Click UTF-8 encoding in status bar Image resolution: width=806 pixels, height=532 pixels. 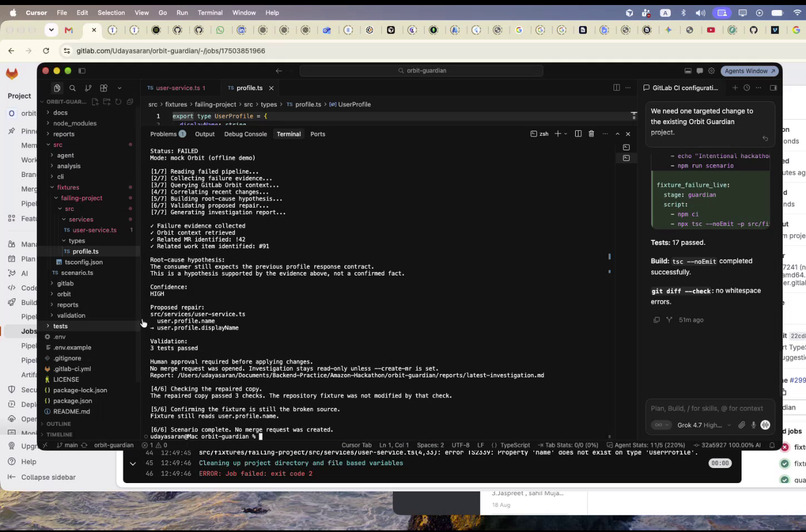460,445
